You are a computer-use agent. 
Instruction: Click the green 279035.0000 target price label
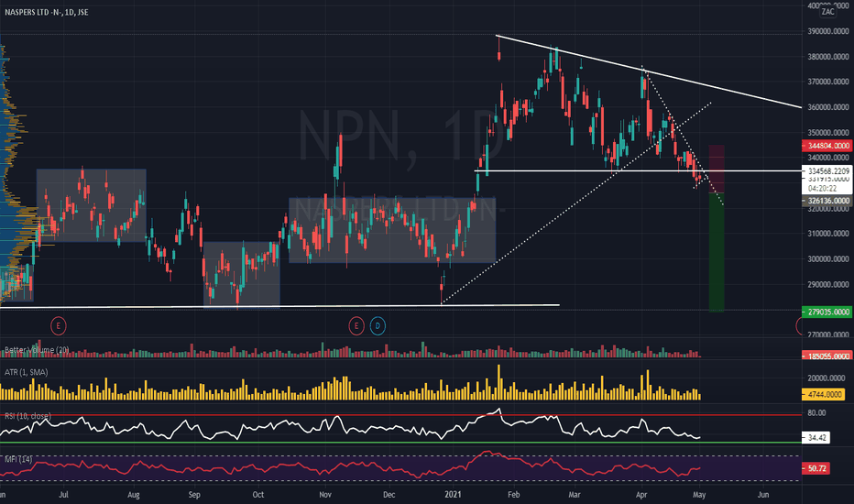(827, 312)
